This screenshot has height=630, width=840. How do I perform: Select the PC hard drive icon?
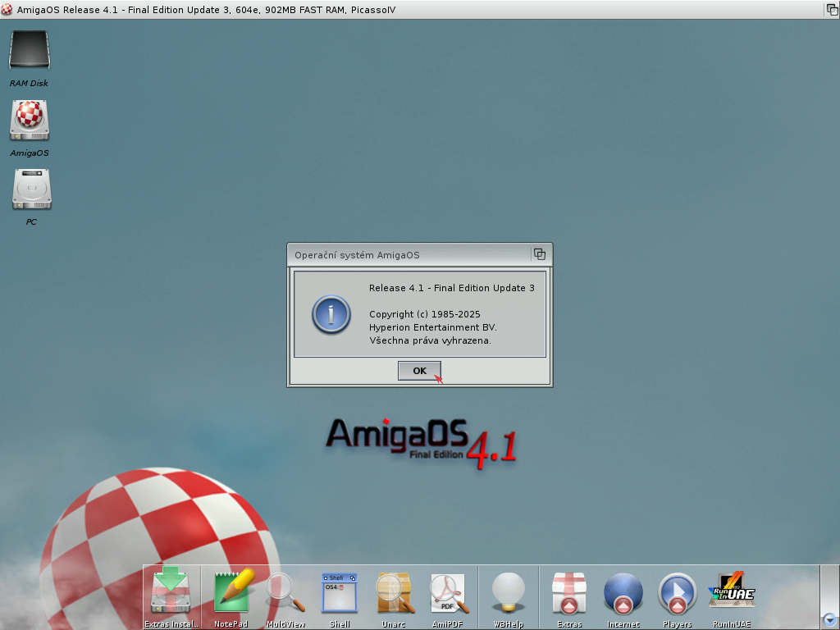31,189
